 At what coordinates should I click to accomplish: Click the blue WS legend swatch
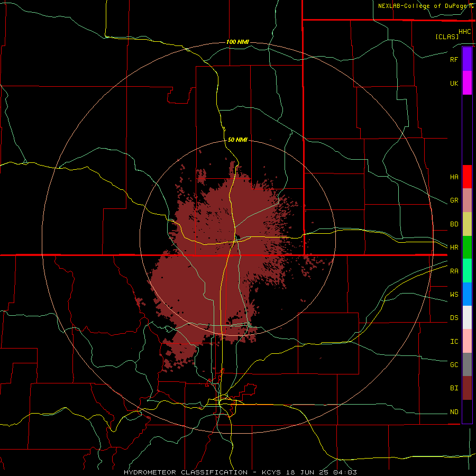click(467, 294)
